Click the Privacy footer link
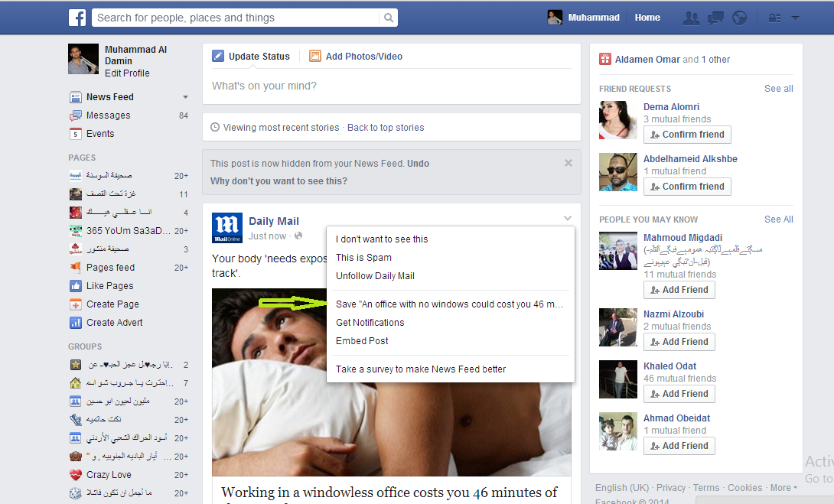This screenshot has width=834, height=504. tap(671, 487)
